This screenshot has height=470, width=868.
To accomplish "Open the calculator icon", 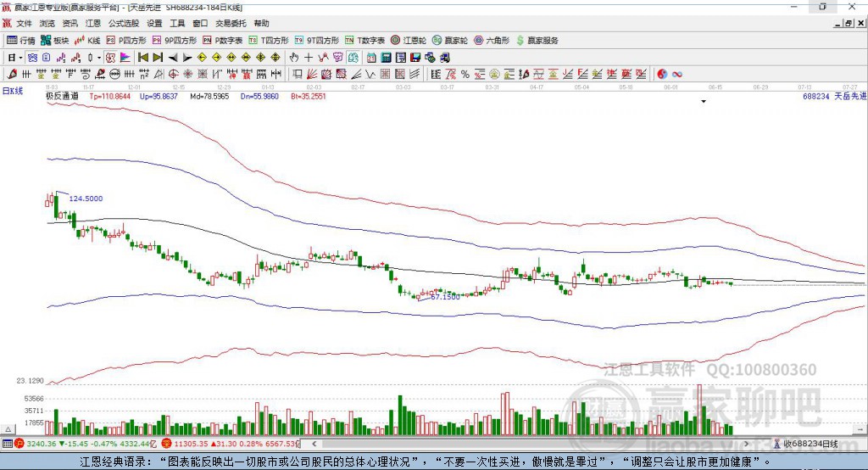I will pos(386,58).
